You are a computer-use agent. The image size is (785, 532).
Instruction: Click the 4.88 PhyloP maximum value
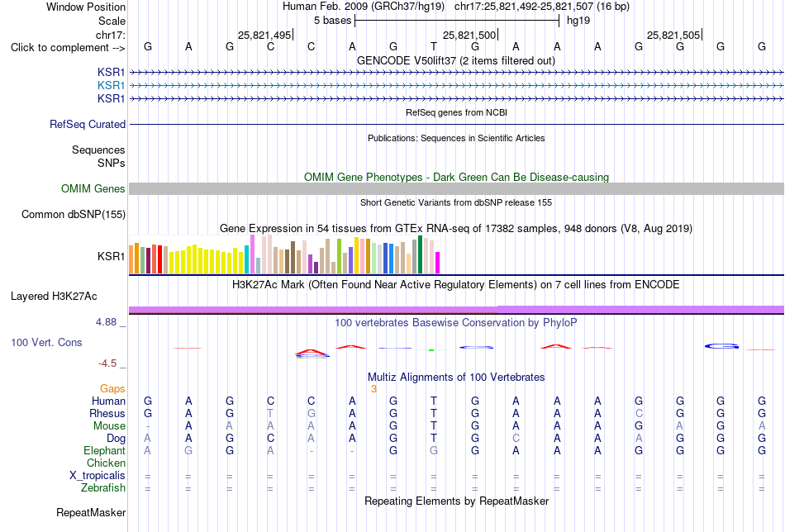coord(106,322)
